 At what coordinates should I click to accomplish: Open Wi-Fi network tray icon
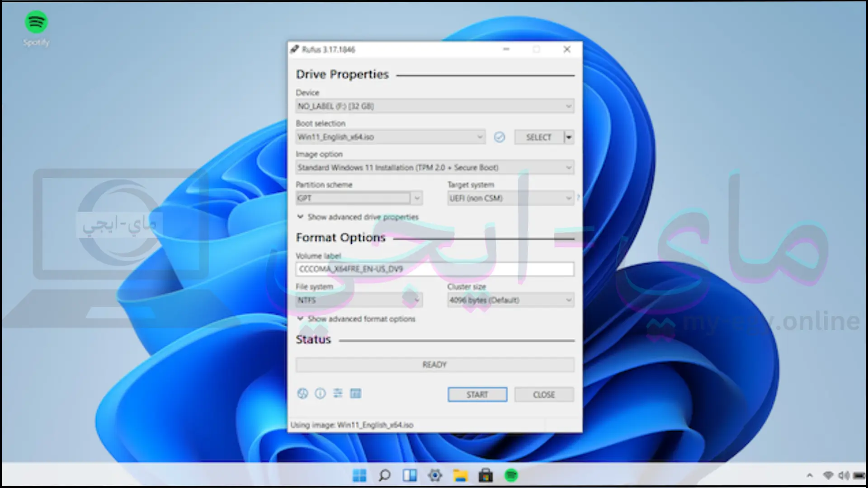[x=828, y=475]
